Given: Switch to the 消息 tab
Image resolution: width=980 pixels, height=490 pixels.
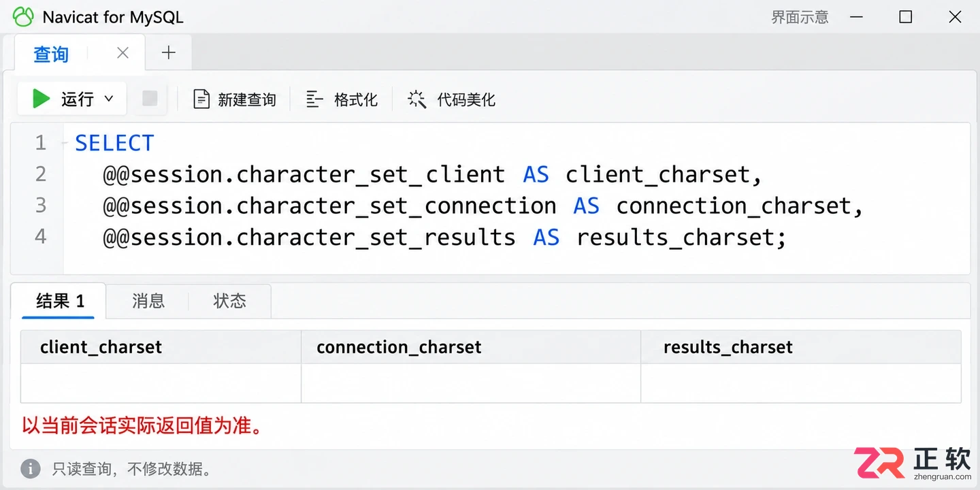Looking at the screenshot, I should point(148,301).
